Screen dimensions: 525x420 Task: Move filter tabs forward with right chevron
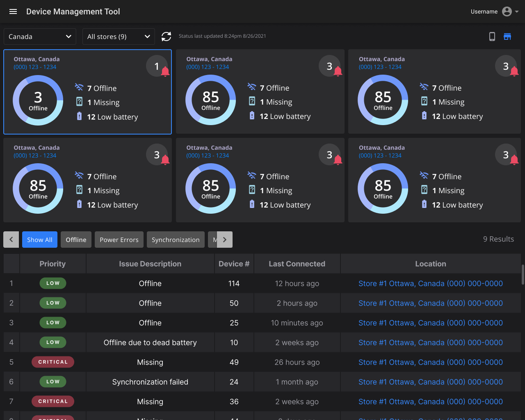(225, 240)
